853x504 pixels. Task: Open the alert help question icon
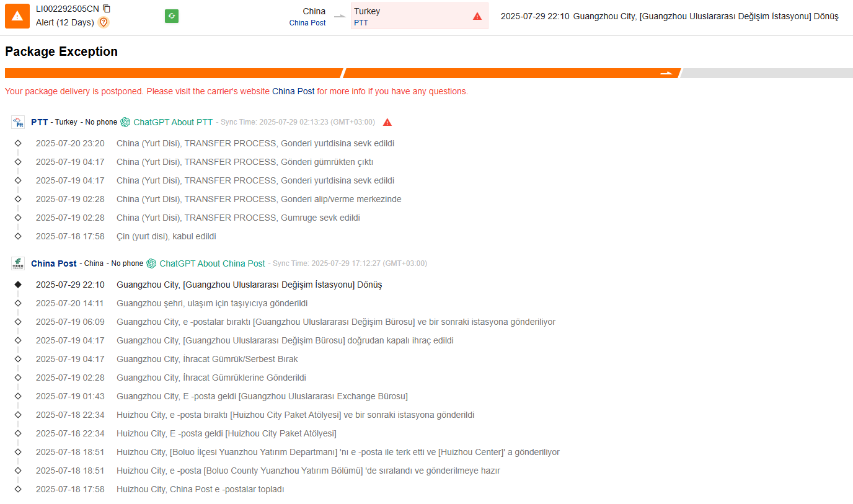coord(104,22)
